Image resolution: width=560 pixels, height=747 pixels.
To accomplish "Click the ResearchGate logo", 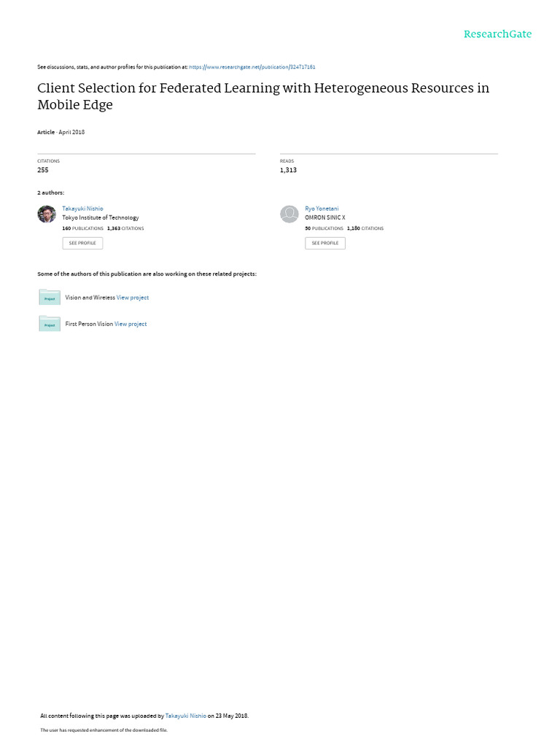I will tap(497, 34).
